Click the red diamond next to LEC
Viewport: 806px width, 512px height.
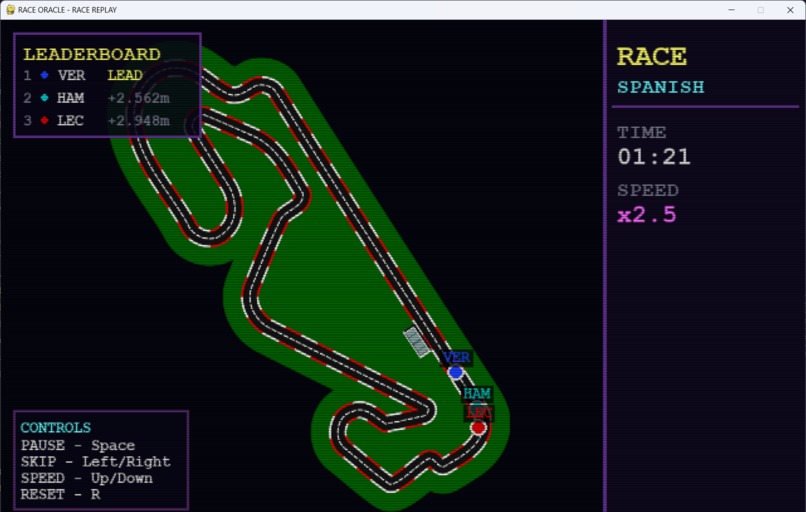click(x=45, y=120)
